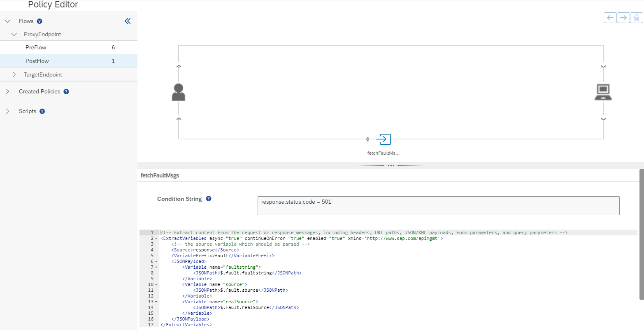Select the PostFlow entry
Viewport: 644px width, 330px height.
(69, 61)
